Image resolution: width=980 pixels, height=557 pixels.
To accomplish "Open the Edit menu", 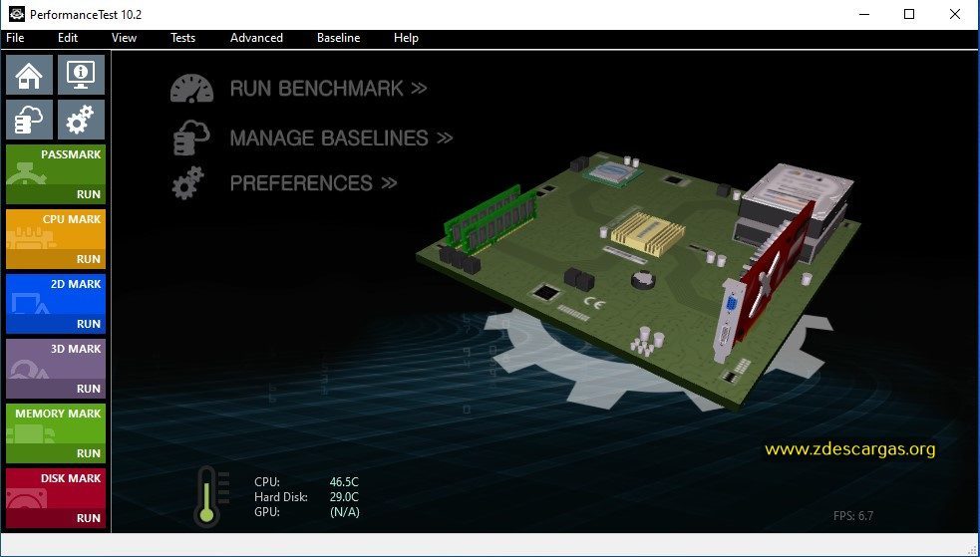I will coord(68,38).
